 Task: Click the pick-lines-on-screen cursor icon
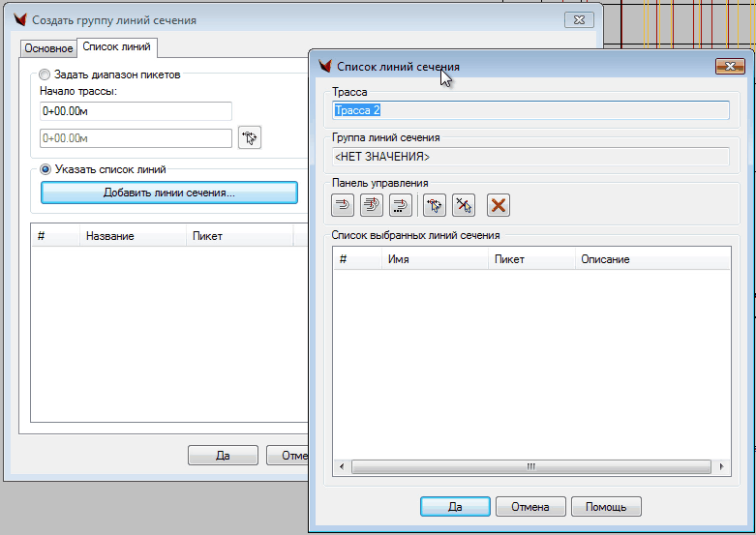[x=434, y=205]
